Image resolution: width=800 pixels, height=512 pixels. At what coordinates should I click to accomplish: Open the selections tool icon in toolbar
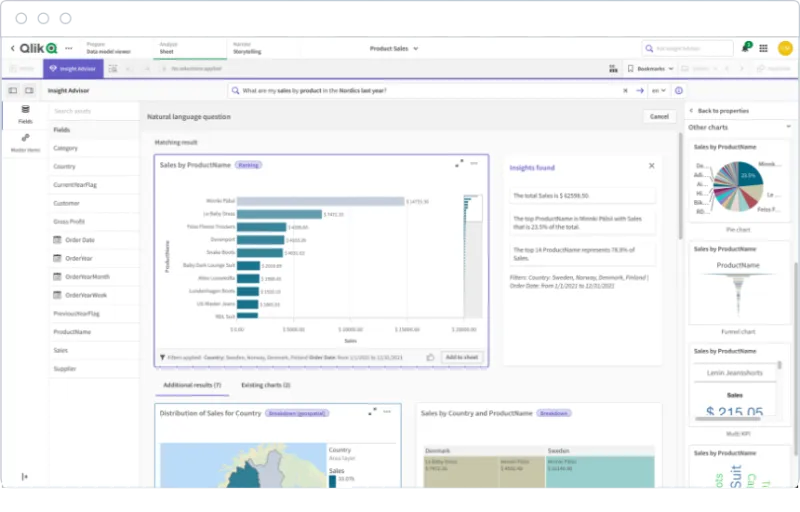pyautogui.click(x=113, y=68)
